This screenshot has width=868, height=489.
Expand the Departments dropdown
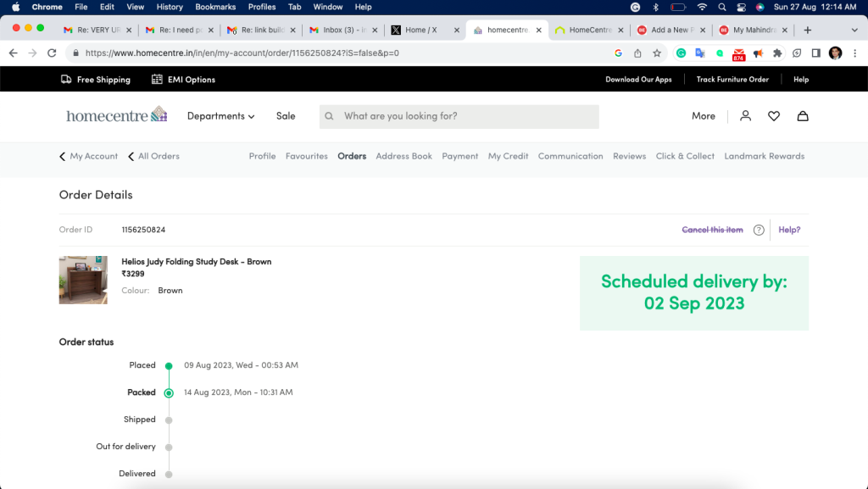coord(220,115)
